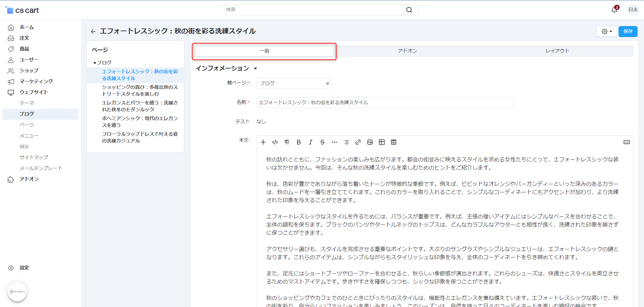Open the HTML source code view
The width and height of the screenshot is (644, 307).
pyautogui.click(x=275, y=142)
